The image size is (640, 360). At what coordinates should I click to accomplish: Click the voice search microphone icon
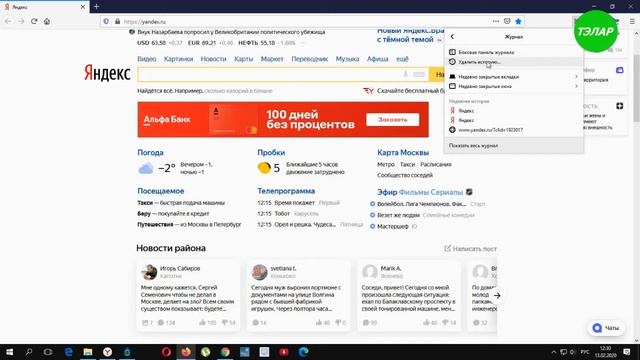[406, 74]
